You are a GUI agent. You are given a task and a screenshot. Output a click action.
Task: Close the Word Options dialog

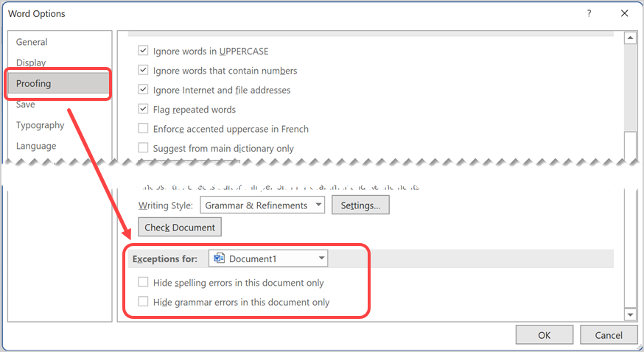click(x=624, y=13)
